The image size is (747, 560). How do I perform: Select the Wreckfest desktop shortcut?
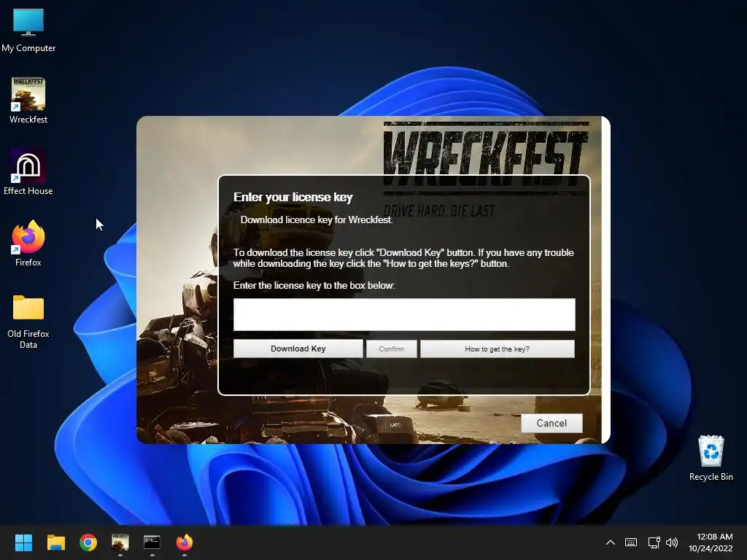(x=28, y=101)
